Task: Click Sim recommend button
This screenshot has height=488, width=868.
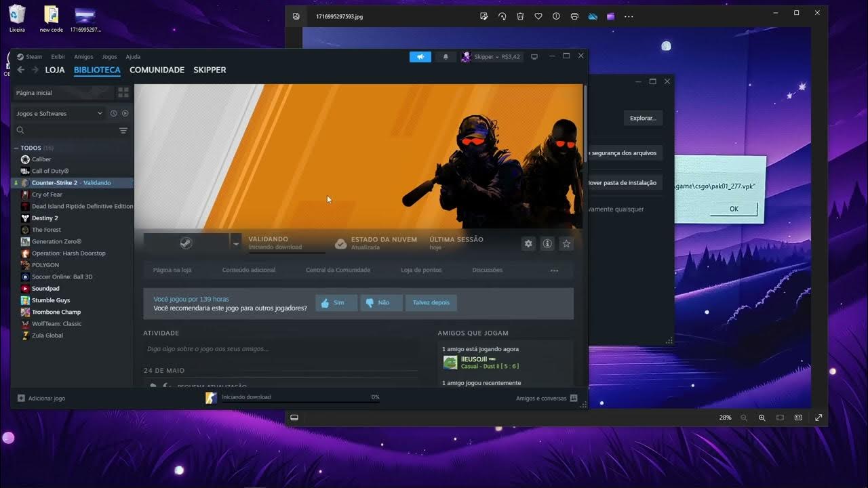Action: (336, 302)
